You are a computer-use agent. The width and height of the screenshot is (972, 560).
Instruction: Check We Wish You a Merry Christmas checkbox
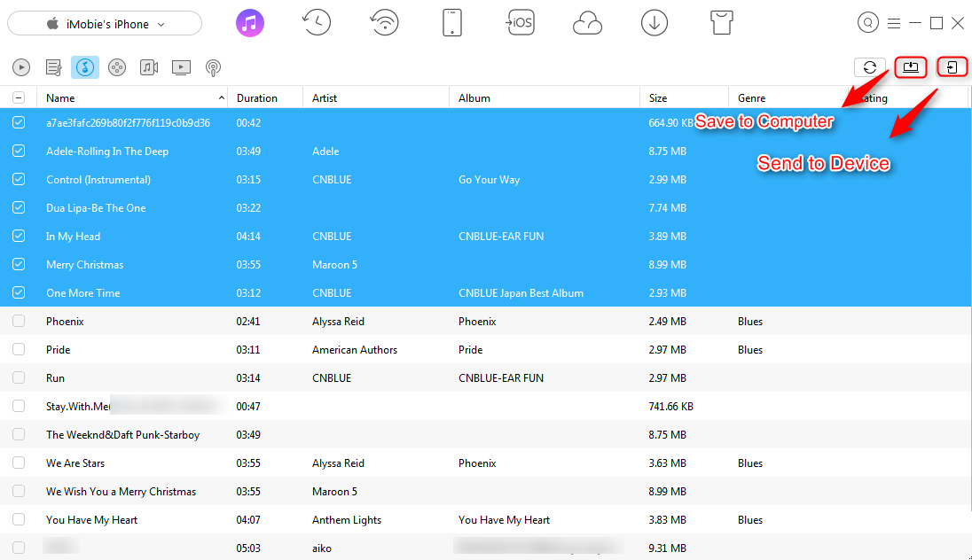pyautogui.click(x=19, y=491)
